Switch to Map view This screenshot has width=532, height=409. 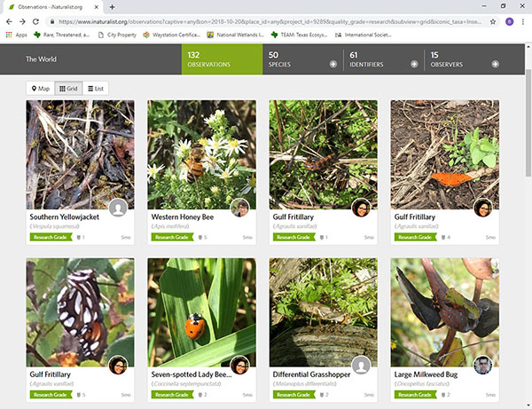(x=40, y=89)
